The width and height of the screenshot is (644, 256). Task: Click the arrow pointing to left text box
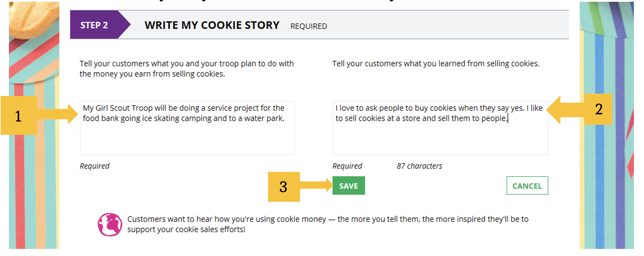click(58, 114)
